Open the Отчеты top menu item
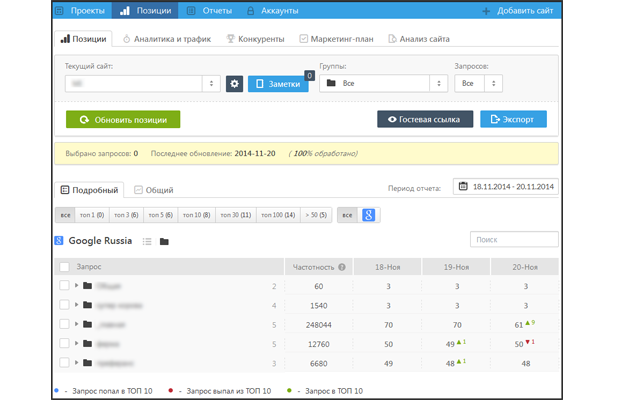Viewport: 640px width, 400px height. (x=209, y=11)
